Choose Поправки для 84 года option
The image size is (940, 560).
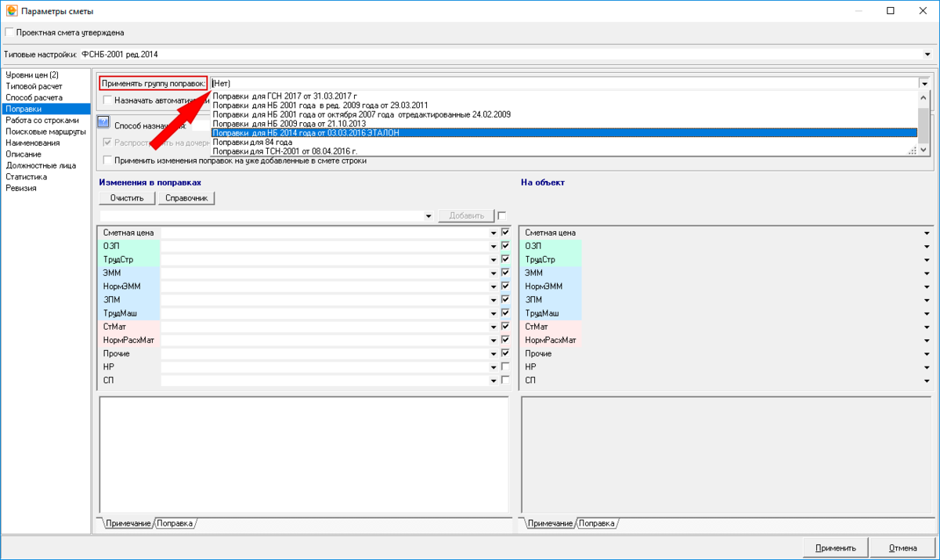[x=564, y=143]
